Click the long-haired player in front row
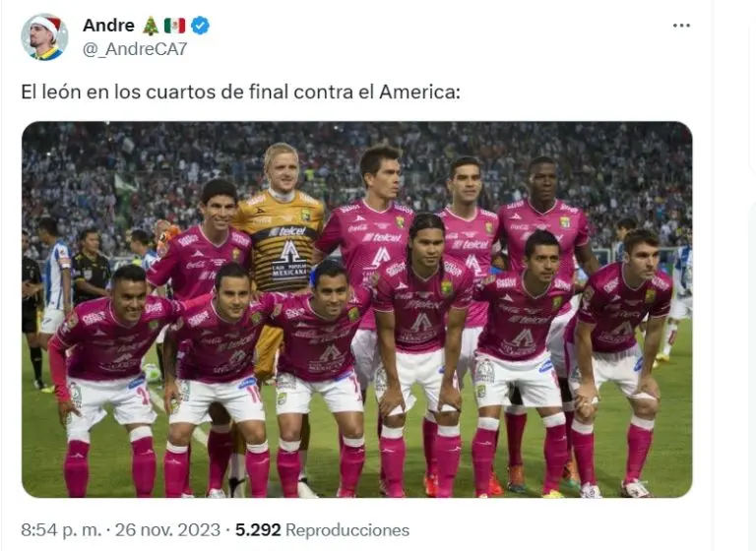The image size is (756, 551). click(x=421, y=354)
